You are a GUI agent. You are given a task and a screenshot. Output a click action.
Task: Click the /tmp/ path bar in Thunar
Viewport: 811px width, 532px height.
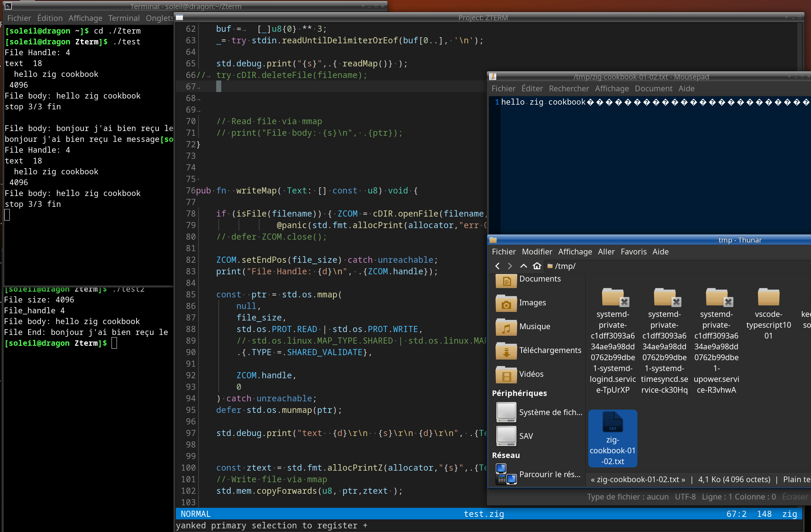point(677,266)
